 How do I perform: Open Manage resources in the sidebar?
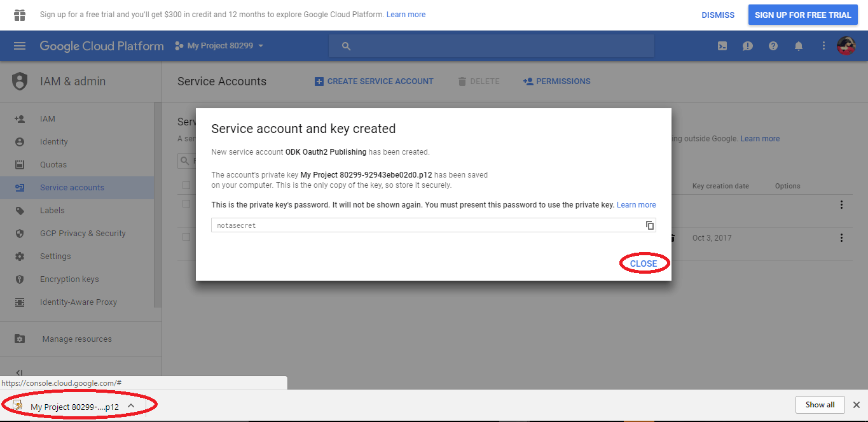pos(77,339)
